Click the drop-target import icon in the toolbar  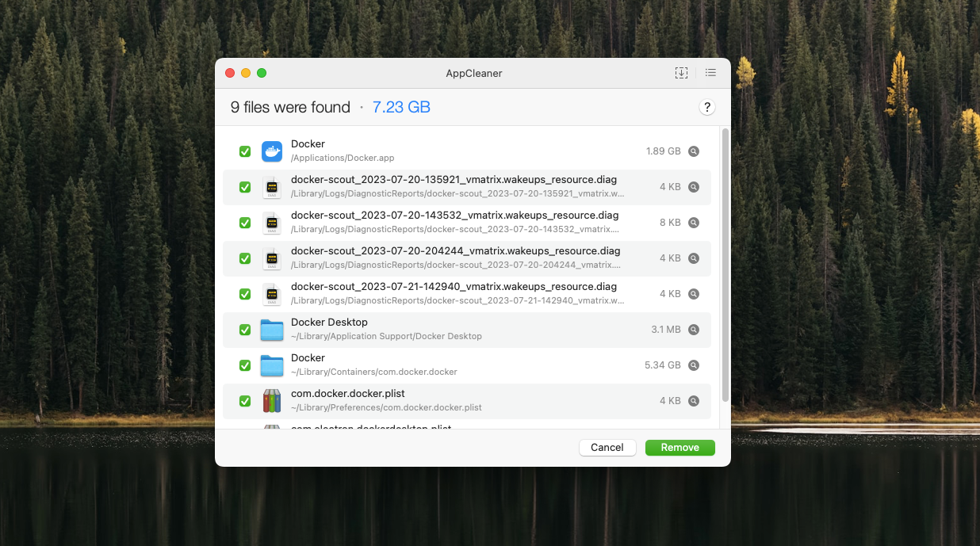coord(681,72)
